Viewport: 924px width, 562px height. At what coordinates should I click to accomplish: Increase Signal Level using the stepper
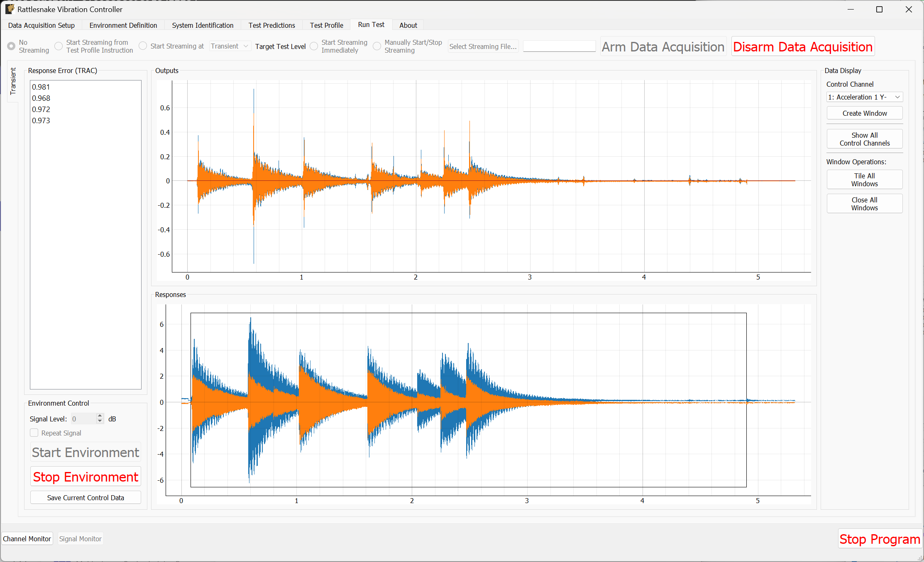coord(100,416)
